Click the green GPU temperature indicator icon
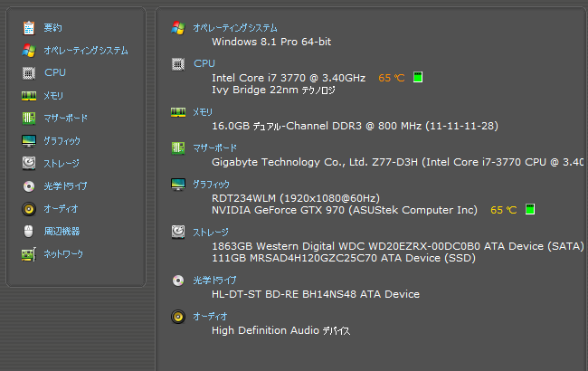This screenshot has width=588, height=371. (530, 209)
